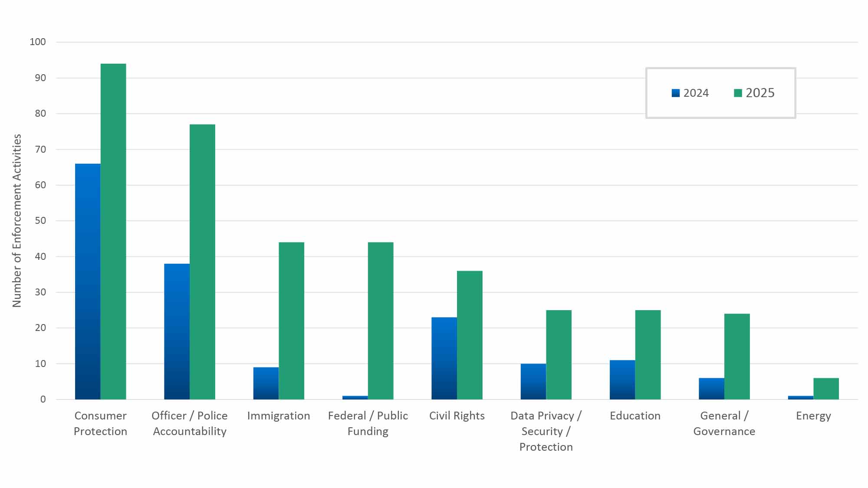Click the blue 2024 legend swatch
The width and height of the screenshot is (868, 488).
click(x=675, y=93)
